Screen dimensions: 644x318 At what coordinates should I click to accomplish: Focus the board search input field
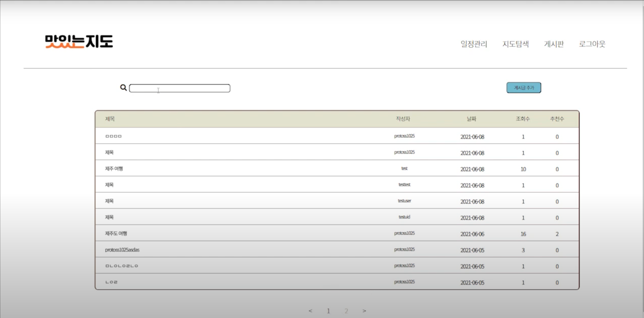point(180,88)
